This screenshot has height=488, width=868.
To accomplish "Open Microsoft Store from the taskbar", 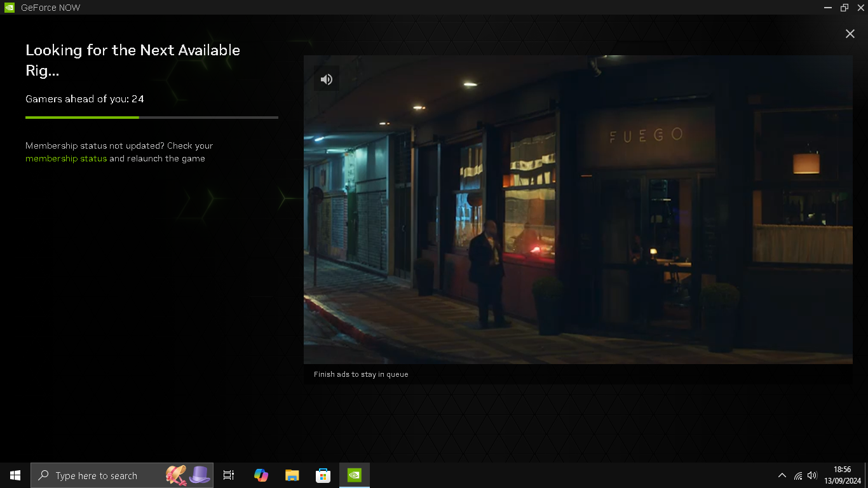I will coord(323,475).
